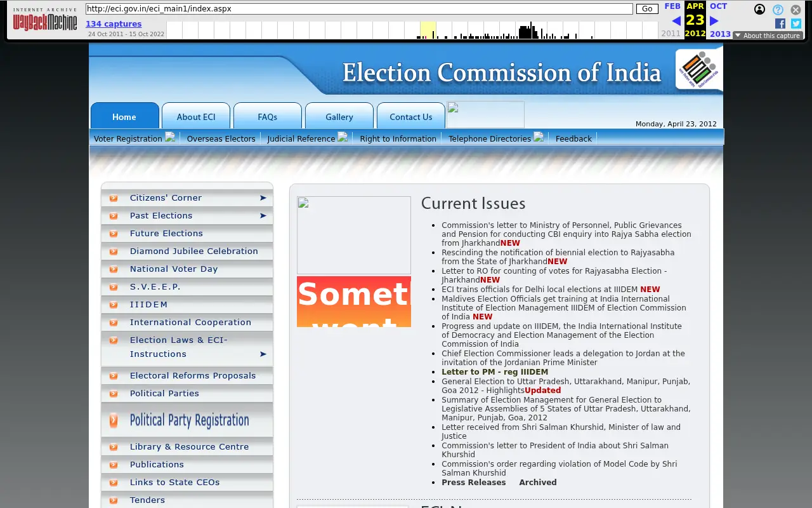
Task: Open the Right to Information link
Action: click(x=398, y=138)
